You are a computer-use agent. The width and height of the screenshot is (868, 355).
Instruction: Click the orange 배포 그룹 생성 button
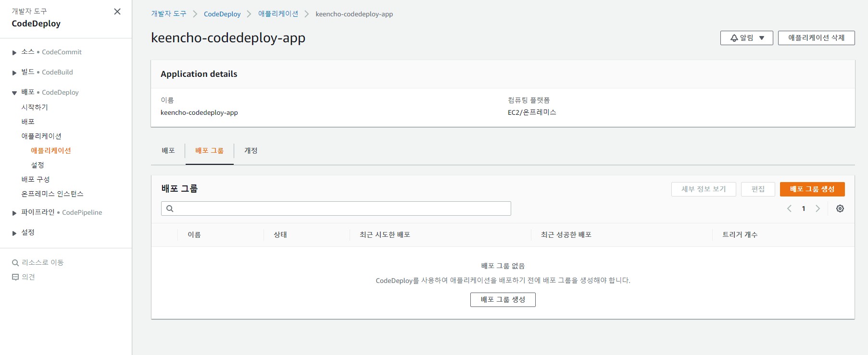point(812,189)
